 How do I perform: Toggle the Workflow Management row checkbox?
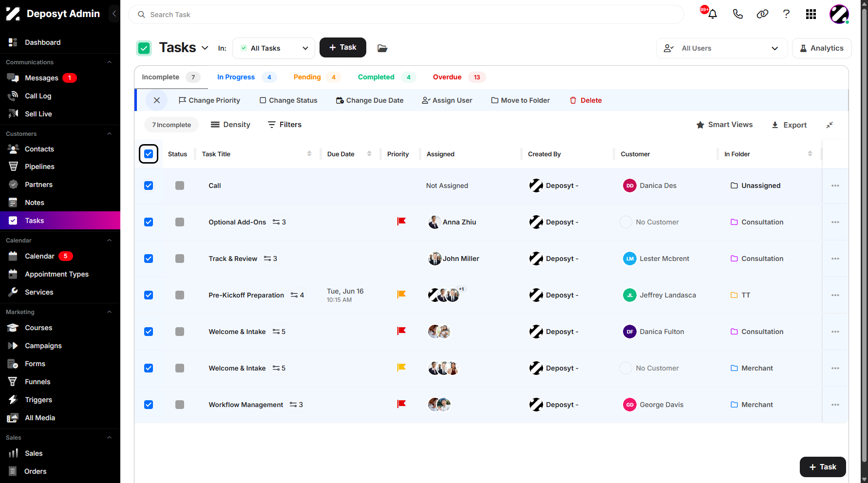click(149, 405)
